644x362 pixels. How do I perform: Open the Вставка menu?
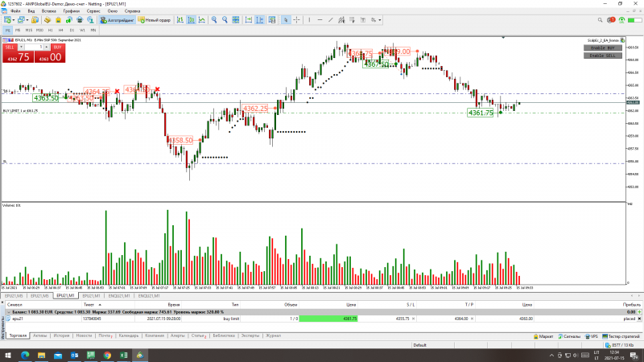[x=49, y=11]
